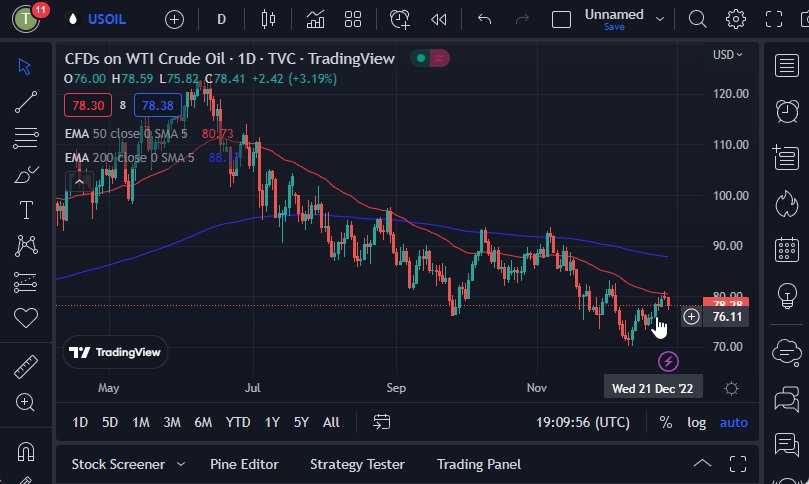Viewport: 809px width, 484px height.
Task: Switch to the Pine Editor tab
Action: (244, 464)
